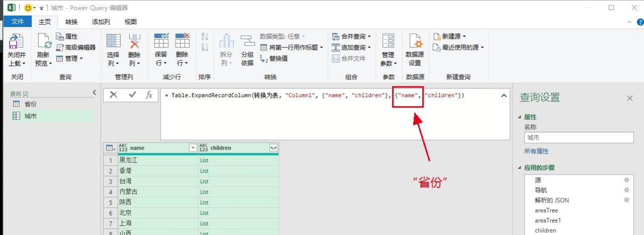644x235 pixels.
Task: Click Replace Values (替换值)
Action: pos(274,58)
